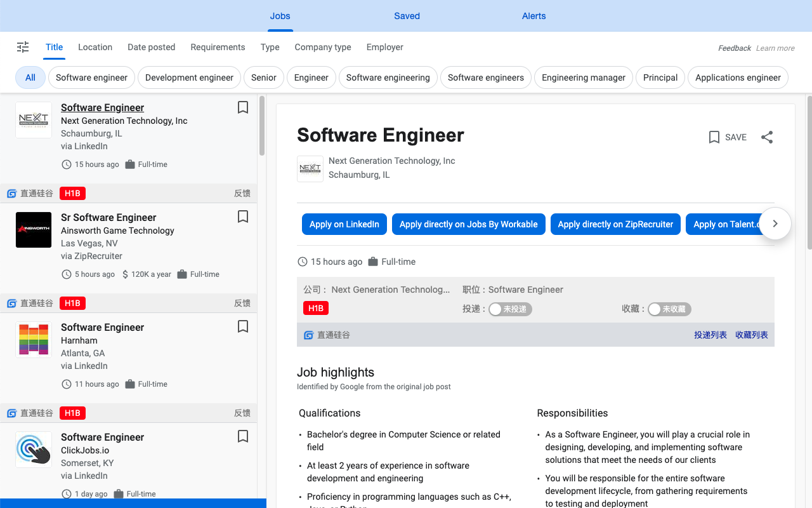Click the H1B badge in details panel
Viewport: 812px width, 508px height.
(x=316, y=309)
